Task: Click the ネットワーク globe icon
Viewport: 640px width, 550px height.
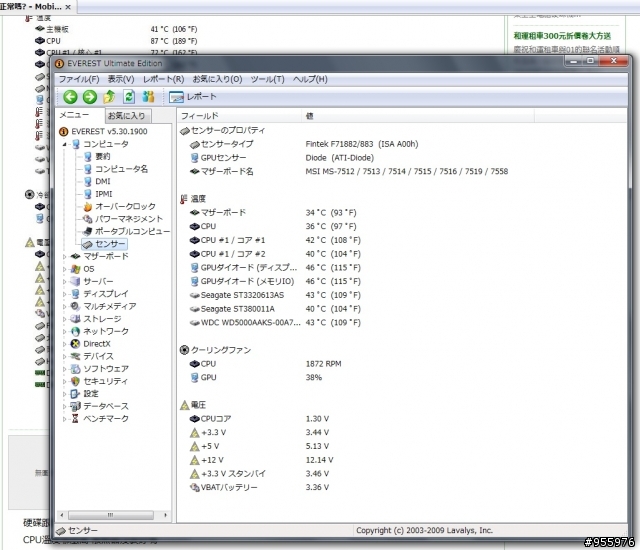Action: pyautogui.click(x=75, y=332)
